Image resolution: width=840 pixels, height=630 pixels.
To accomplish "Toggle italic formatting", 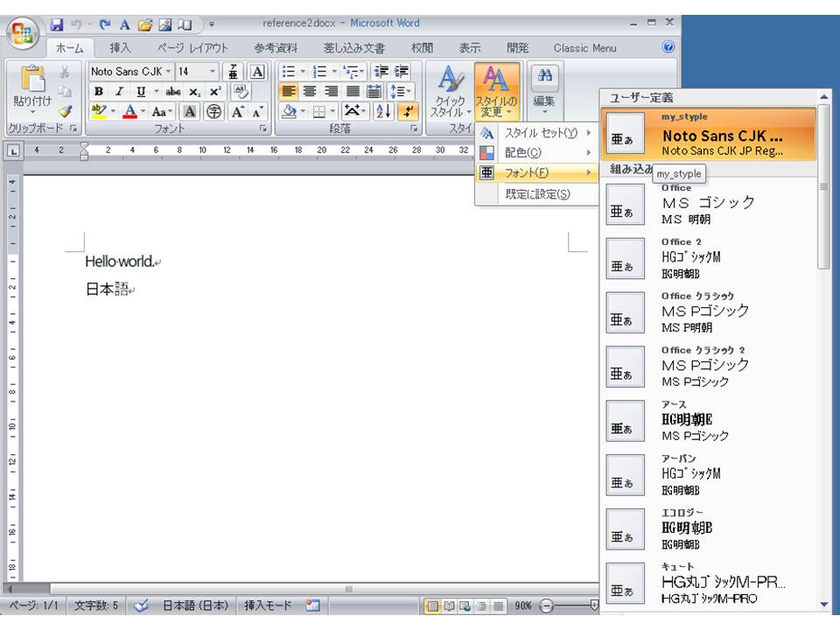I will (x=120, y=92).
